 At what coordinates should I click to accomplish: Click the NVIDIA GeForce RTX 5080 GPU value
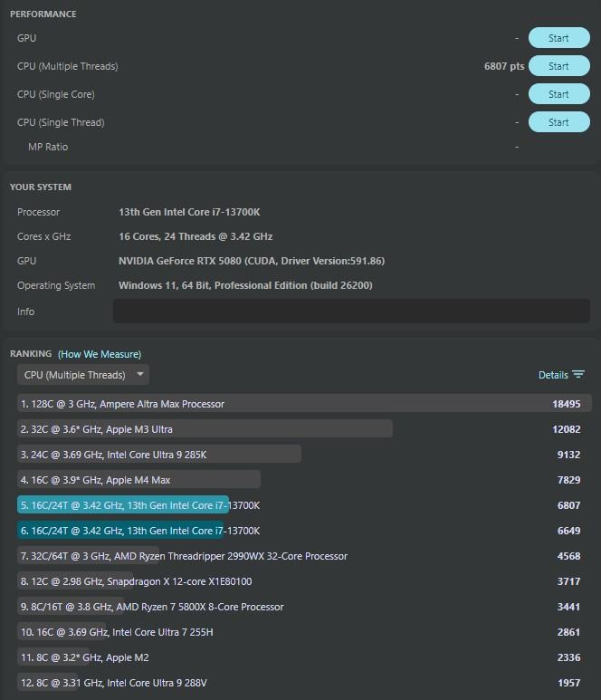pyautogui.click(x=252, y=261)
